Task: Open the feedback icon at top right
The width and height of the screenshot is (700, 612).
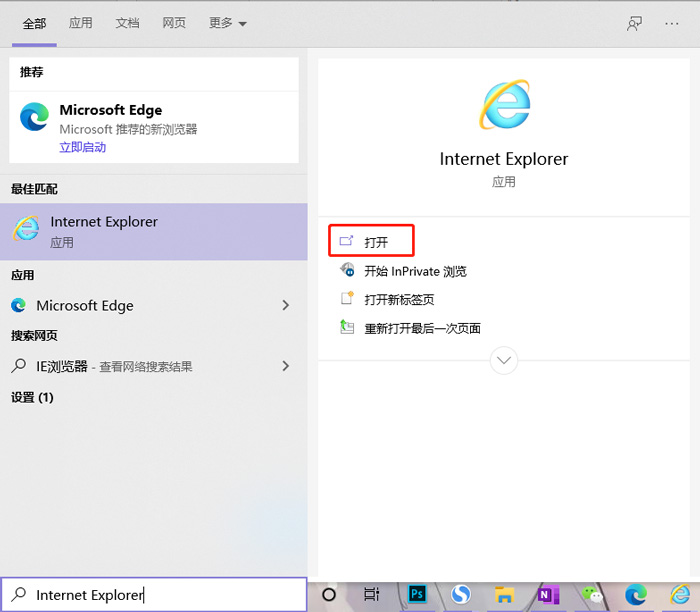Action: tap(634, 23)
